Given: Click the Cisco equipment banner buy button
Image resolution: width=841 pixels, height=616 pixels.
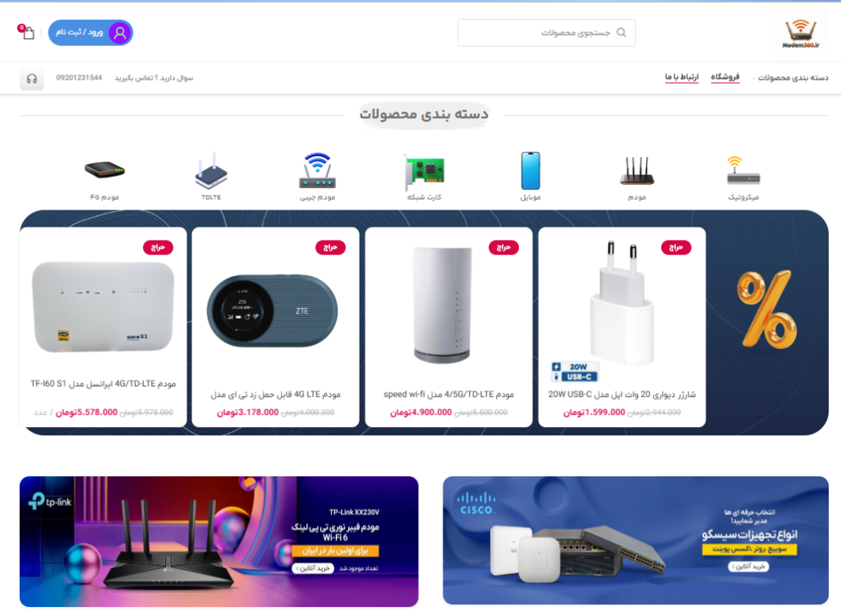Looking at the screenshot, I should click(748, 567).
